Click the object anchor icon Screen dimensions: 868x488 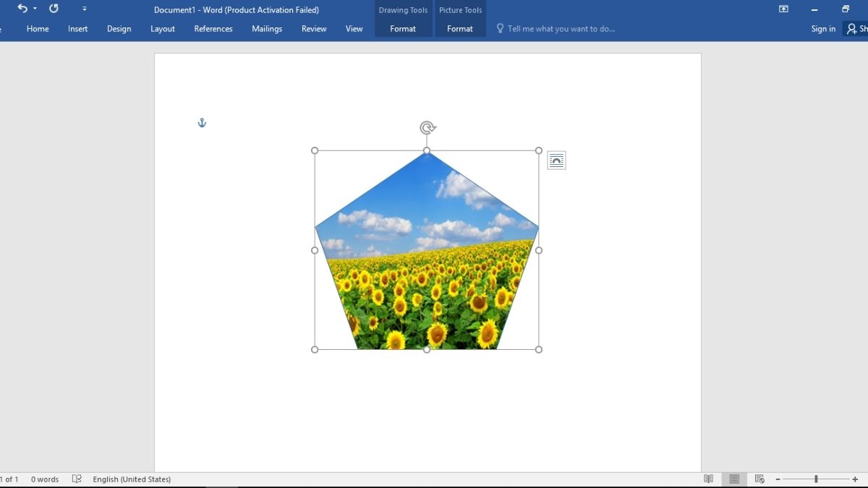point(202,123)
